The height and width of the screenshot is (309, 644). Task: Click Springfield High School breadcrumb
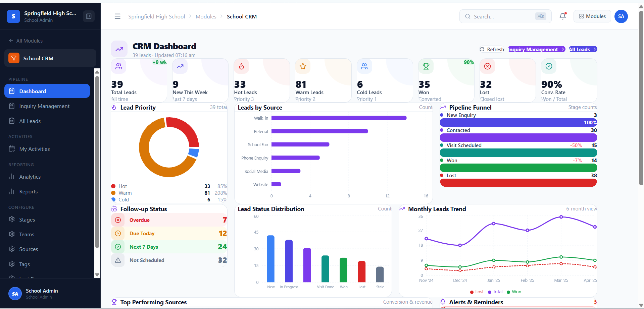[156, 16]
